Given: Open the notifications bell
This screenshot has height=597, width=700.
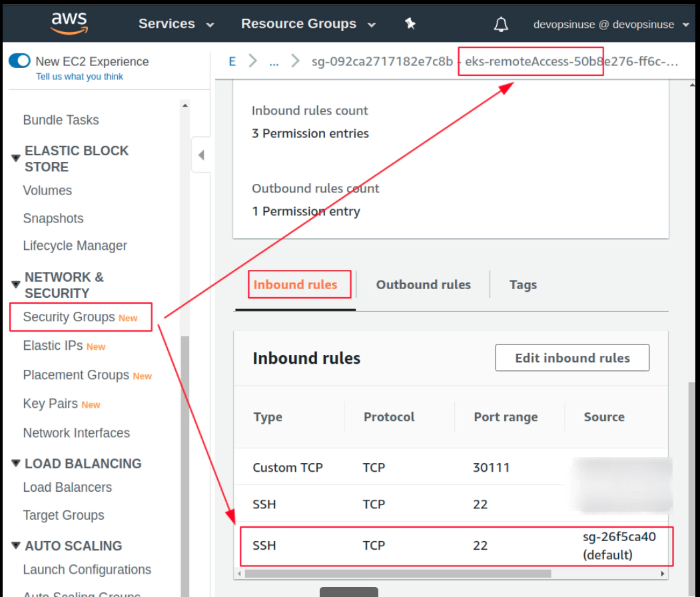Looking at the screenshot, I should (x=501, y=24).
